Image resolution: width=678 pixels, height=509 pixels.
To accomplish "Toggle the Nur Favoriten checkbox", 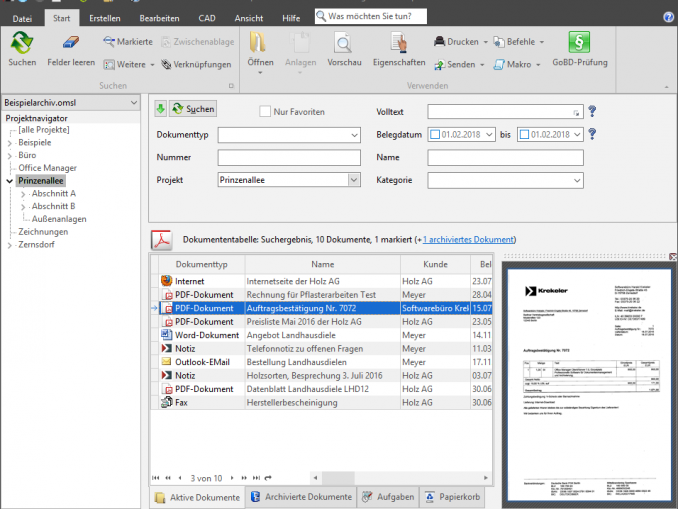I will coord(265,111).
